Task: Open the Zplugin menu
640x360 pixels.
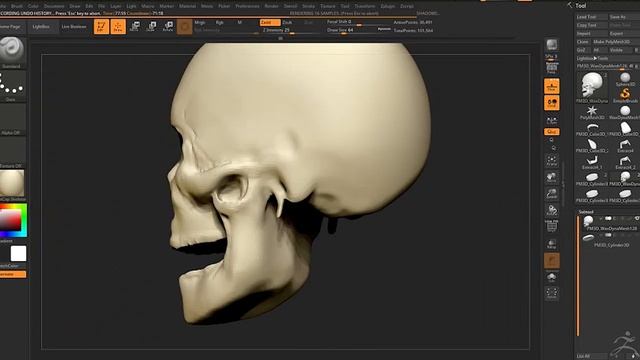Action: click(x=387, y=6)
